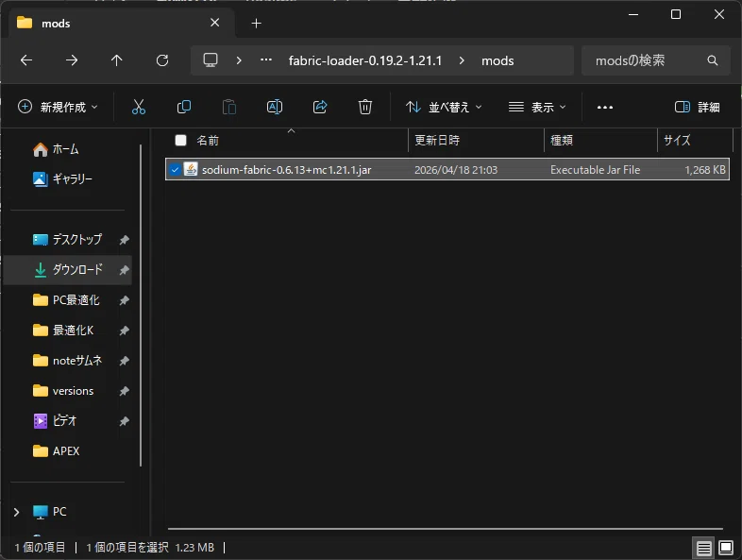
Task: Open ダウンロード in quick access
Action: pyautogui.click(x=68, y=270)
